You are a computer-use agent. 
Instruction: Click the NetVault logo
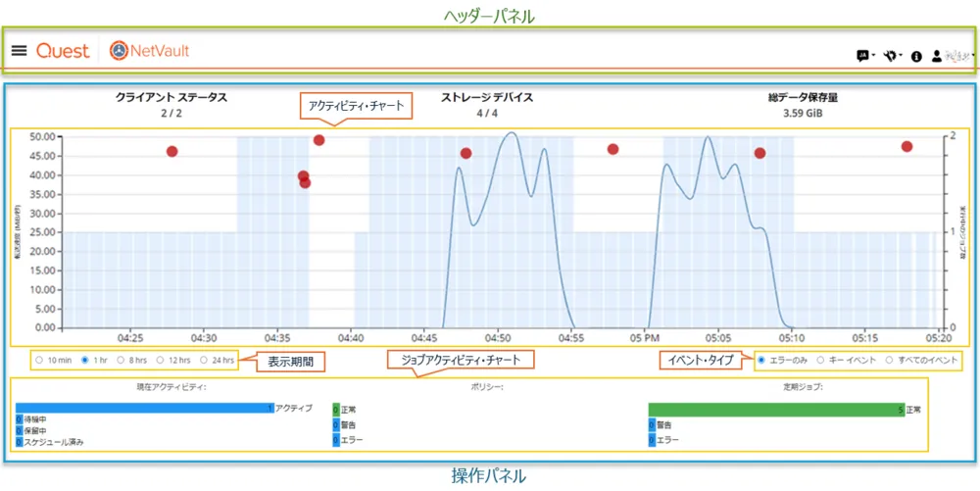(149, 51)
